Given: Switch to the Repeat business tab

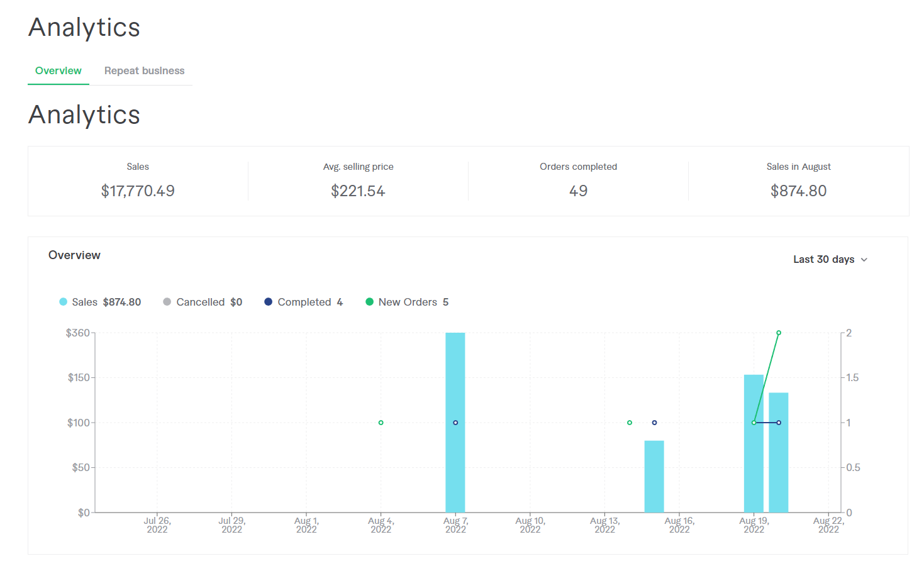Looking at the screenshot, I should (x=144, y=70).
